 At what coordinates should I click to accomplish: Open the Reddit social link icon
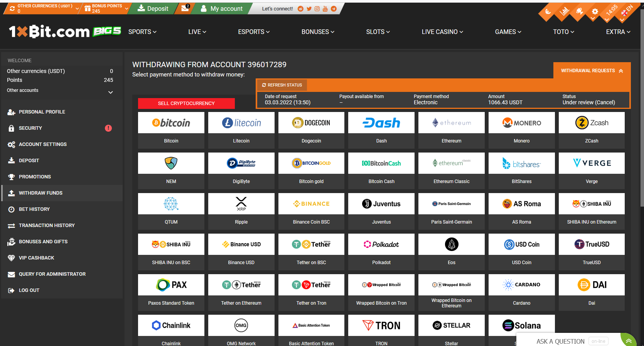click(300, 9)
